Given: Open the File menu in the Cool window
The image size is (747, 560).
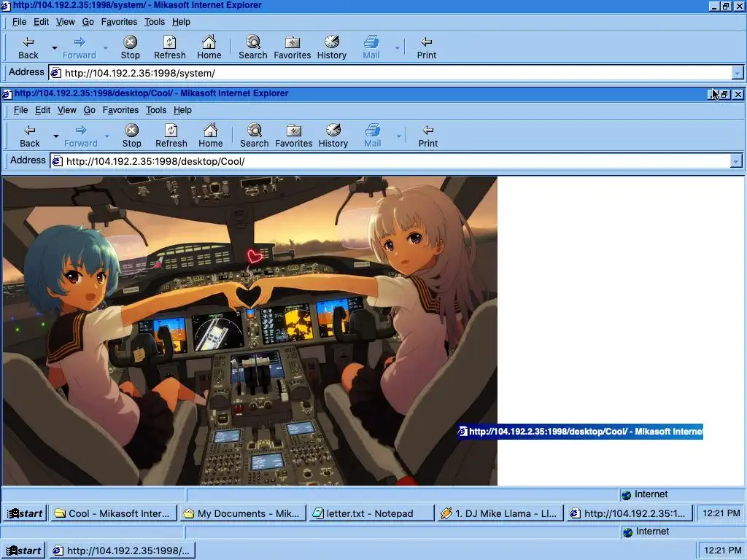Looking at the screenshot, I should tap(20, 110).
